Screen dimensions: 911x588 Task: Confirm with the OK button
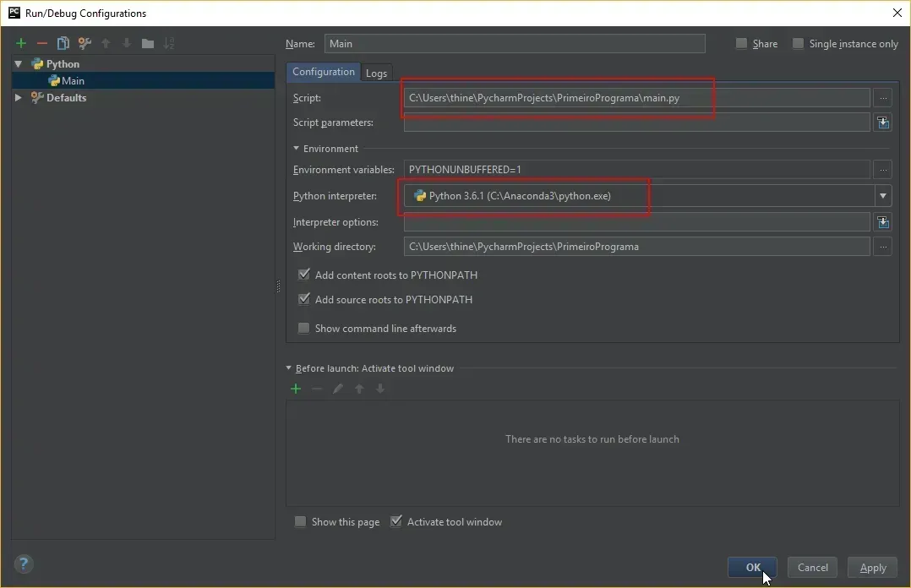(752, 567)
